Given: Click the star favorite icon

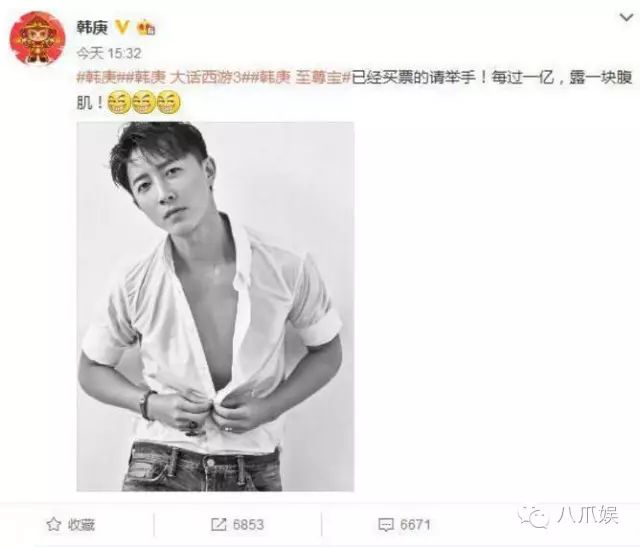Looking at the screenshot, I should click(54, 525).
